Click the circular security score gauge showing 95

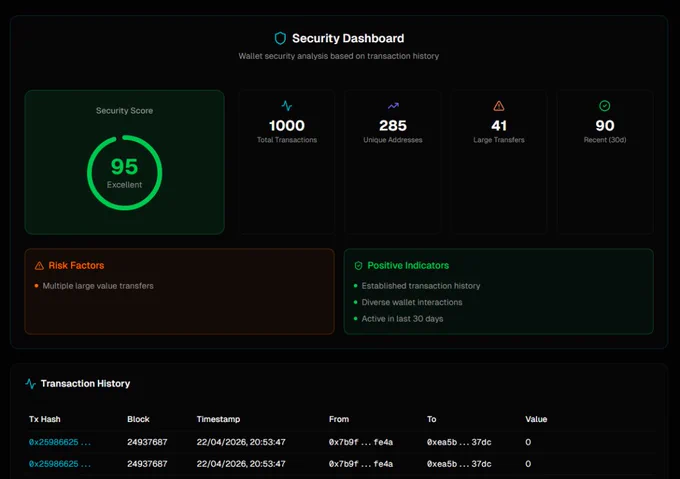(124, 173)
